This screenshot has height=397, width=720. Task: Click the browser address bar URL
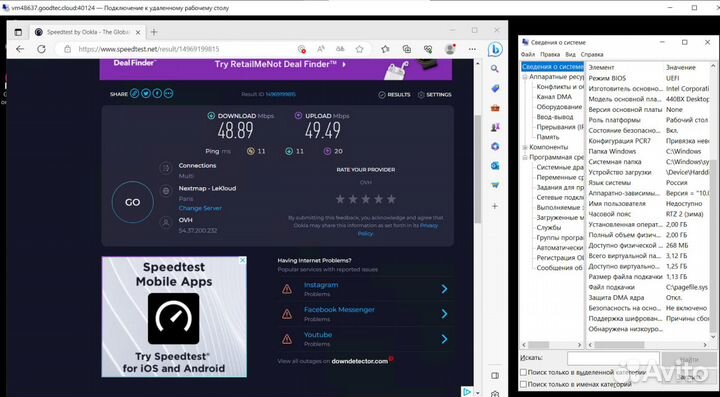click(149, 49)
